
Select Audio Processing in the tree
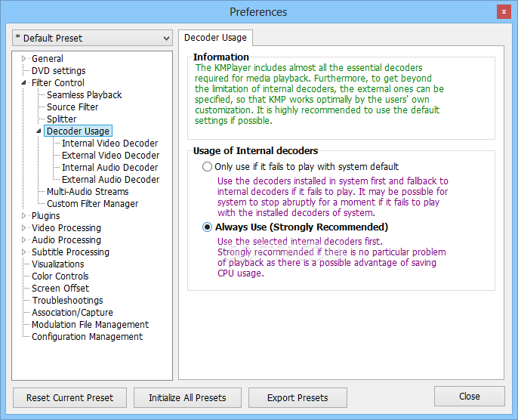[66, 239]
